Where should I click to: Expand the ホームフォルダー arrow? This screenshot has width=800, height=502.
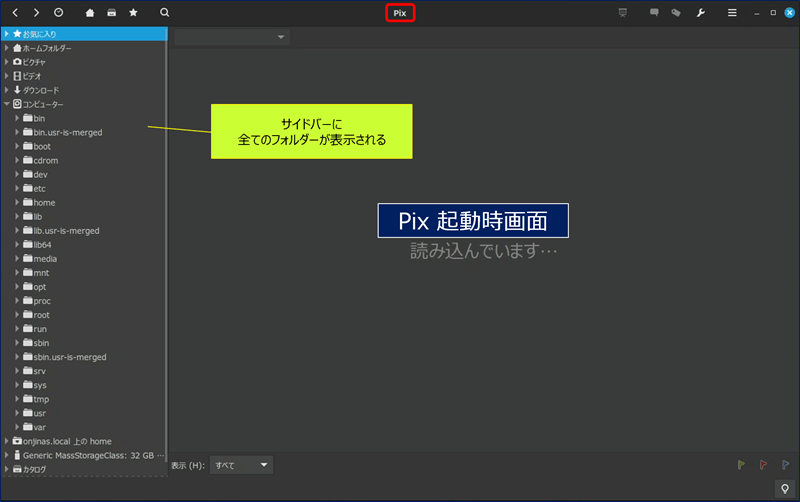pos(7,48)
